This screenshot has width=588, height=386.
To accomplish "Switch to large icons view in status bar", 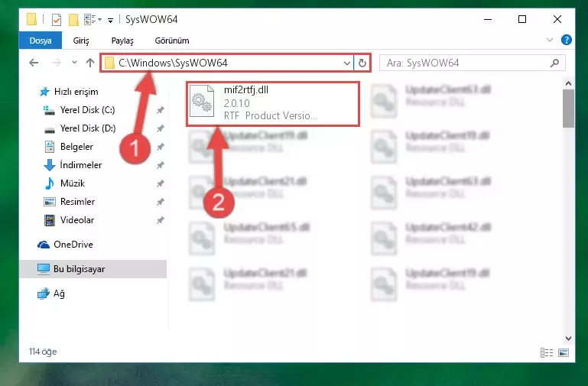I will point(564,352).
